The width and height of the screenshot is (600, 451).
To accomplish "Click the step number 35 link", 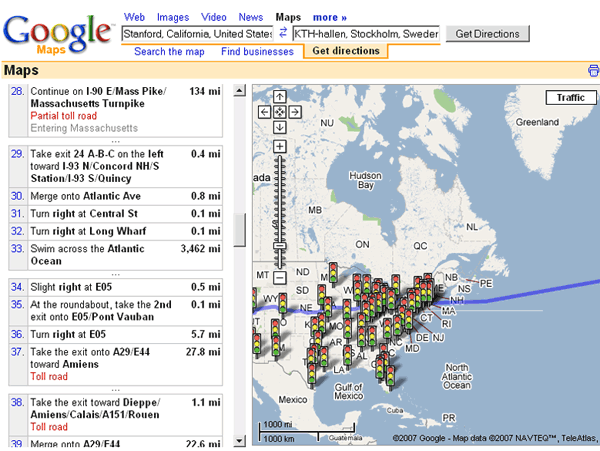I will 17,304.
